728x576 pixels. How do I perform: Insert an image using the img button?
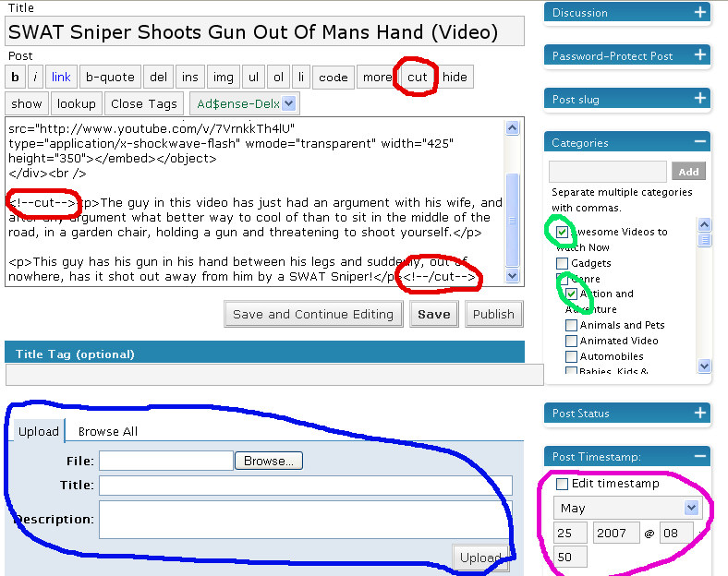point(222,78)
